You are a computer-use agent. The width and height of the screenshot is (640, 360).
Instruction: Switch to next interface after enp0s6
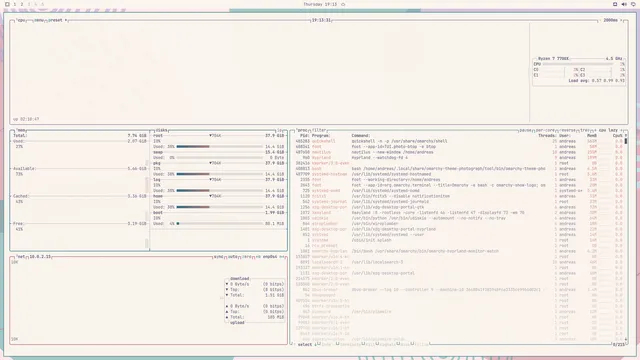pos(282,257)
